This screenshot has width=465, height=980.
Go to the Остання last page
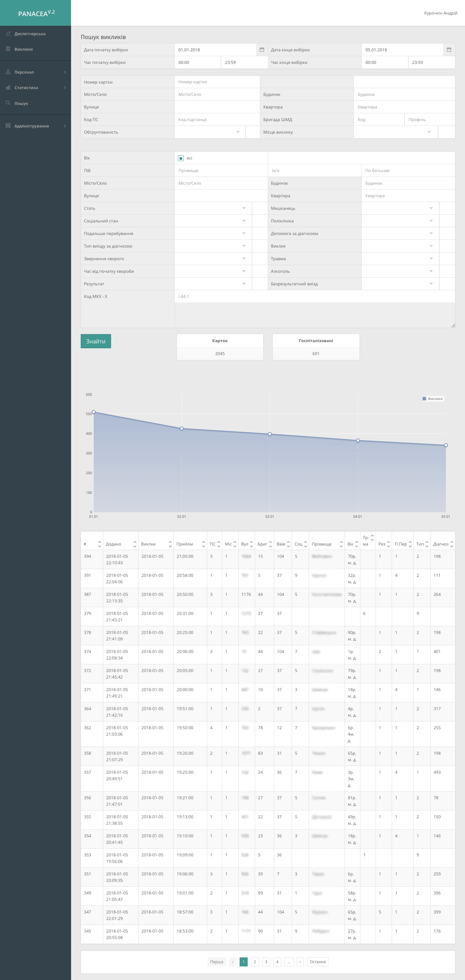pos(317,962)
